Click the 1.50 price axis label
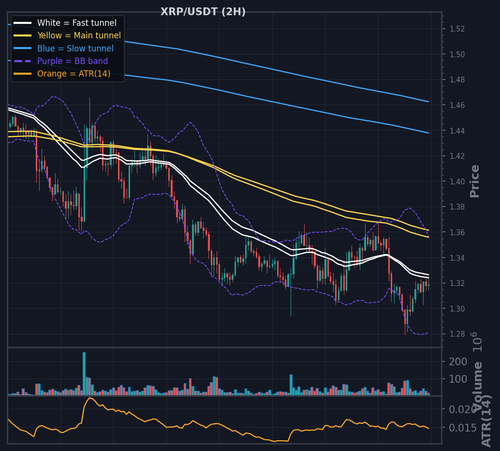Viewport: 500px width, 451px height. coord(457,54)
